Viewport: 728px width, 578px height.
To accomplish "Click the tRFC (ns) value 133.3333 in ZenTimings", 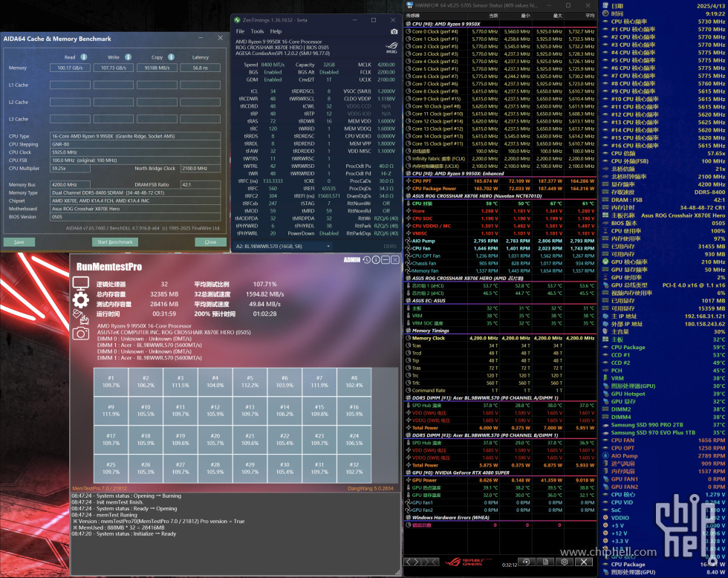I will point(273,181).
